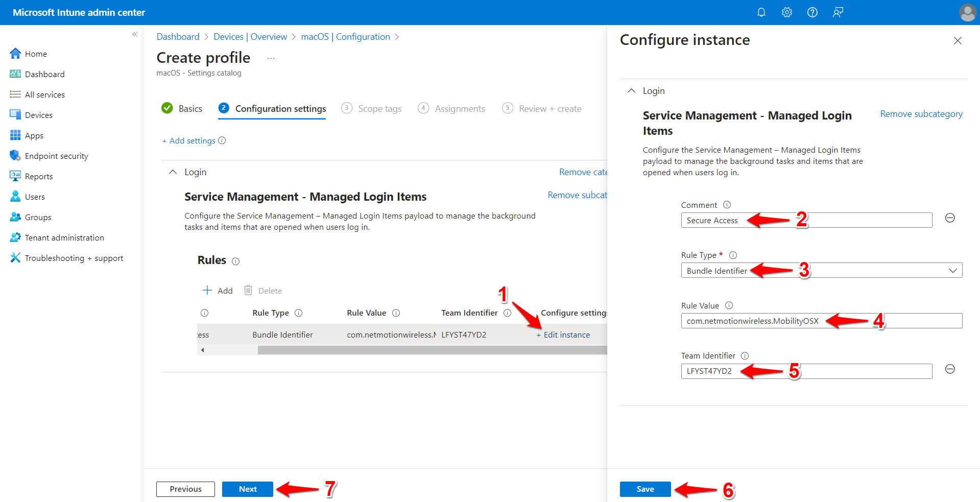980x502 pixels.
Task: Collapse the left navigation sidebar
Action: [x=135, y=34]
